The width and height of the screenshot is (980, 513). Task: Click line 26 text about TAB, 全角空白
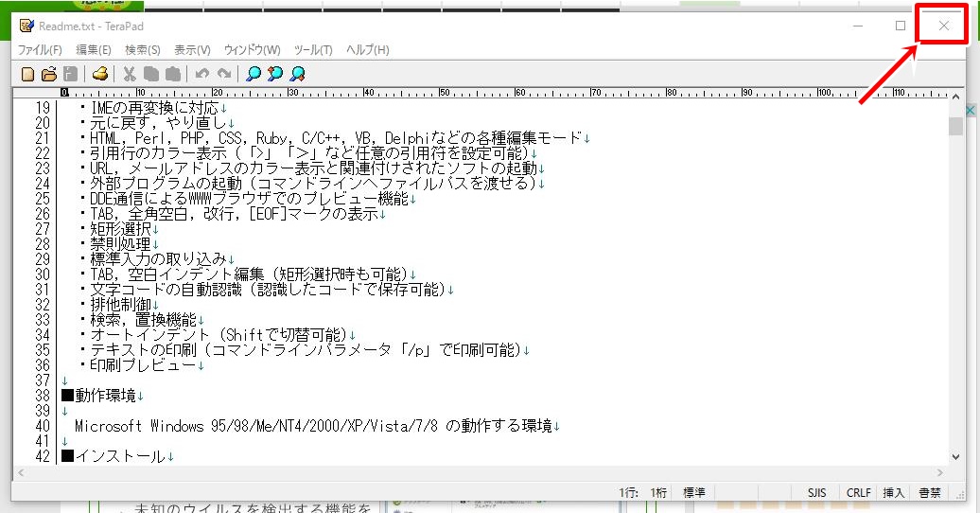pyautogui.click(x=235, y=214)
